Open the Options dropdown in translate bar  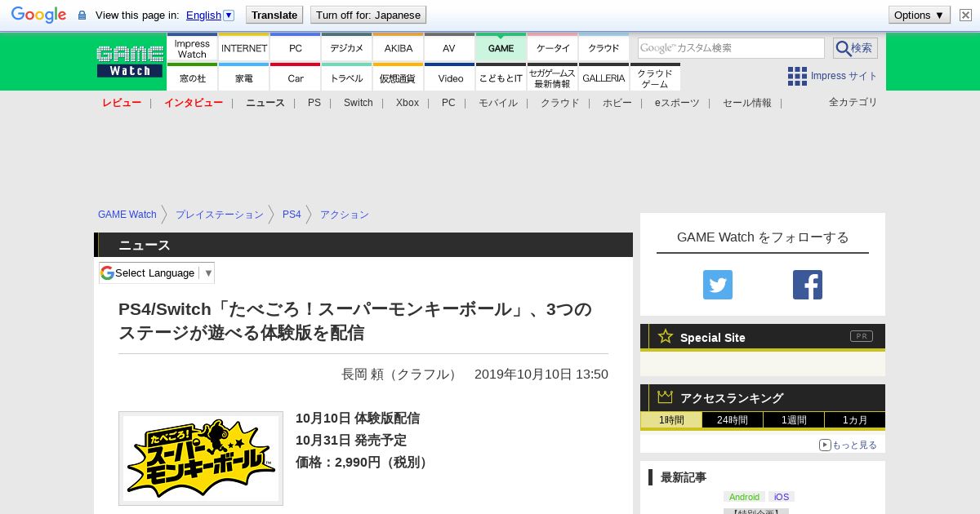pyautogui.click(x=920, y=15)
